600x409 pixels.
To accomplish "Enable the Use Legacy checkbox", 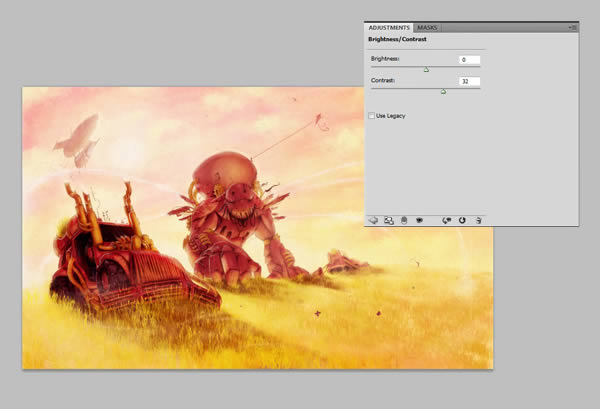I will point(371,116).
